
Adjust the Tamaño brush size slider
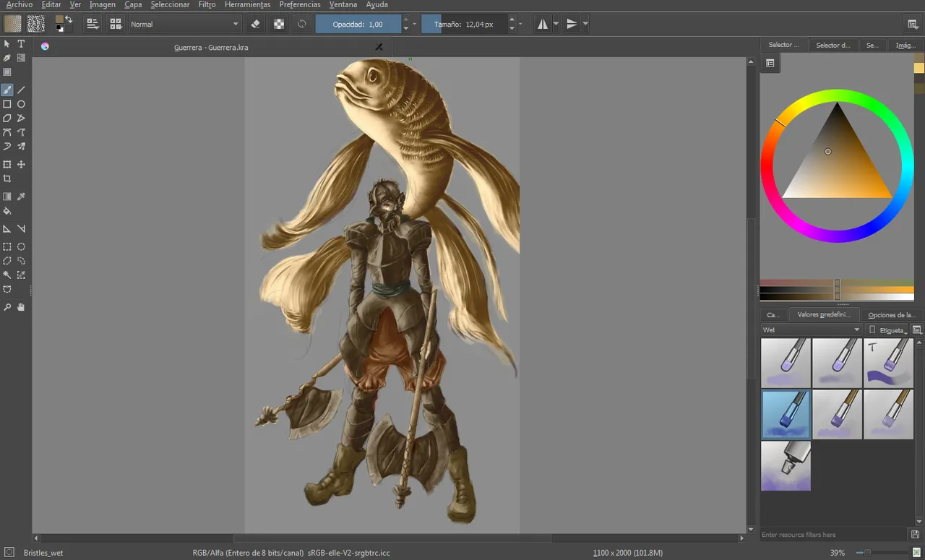click(x=464, y=24)
